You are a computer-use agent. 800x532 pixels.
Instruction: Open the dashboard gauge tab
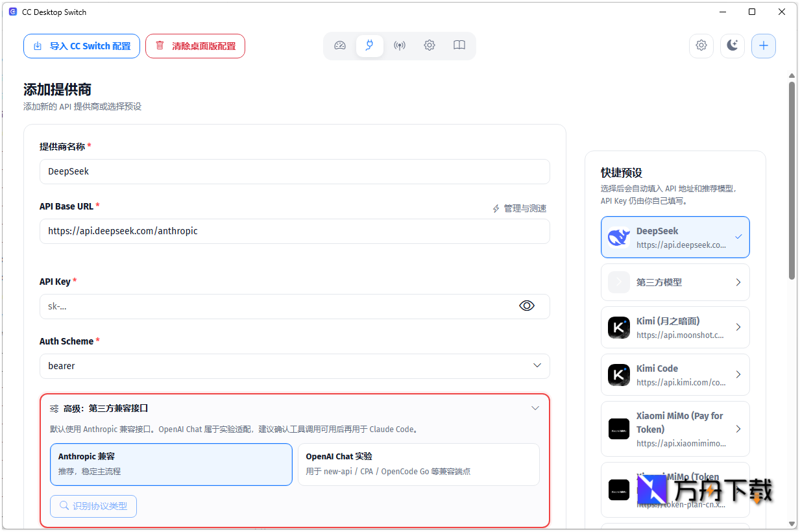click(x=340, y=45)
